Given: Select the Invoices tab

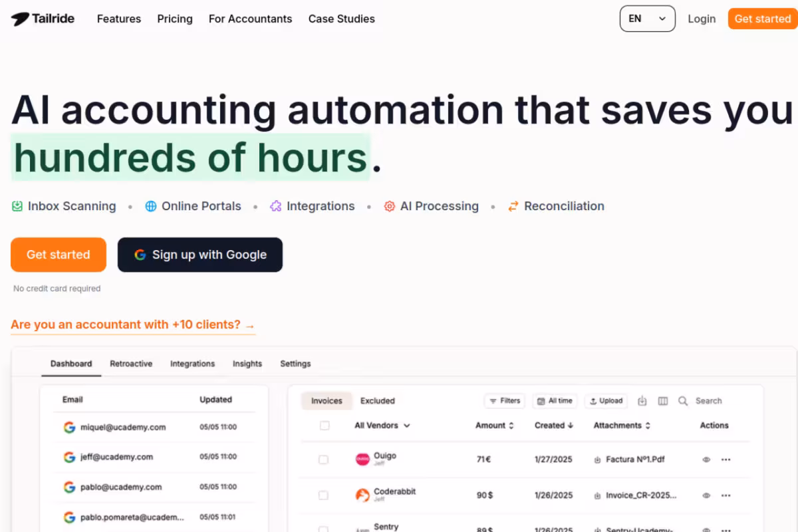Looking at the screenshot, I should [x=327, y=401].
